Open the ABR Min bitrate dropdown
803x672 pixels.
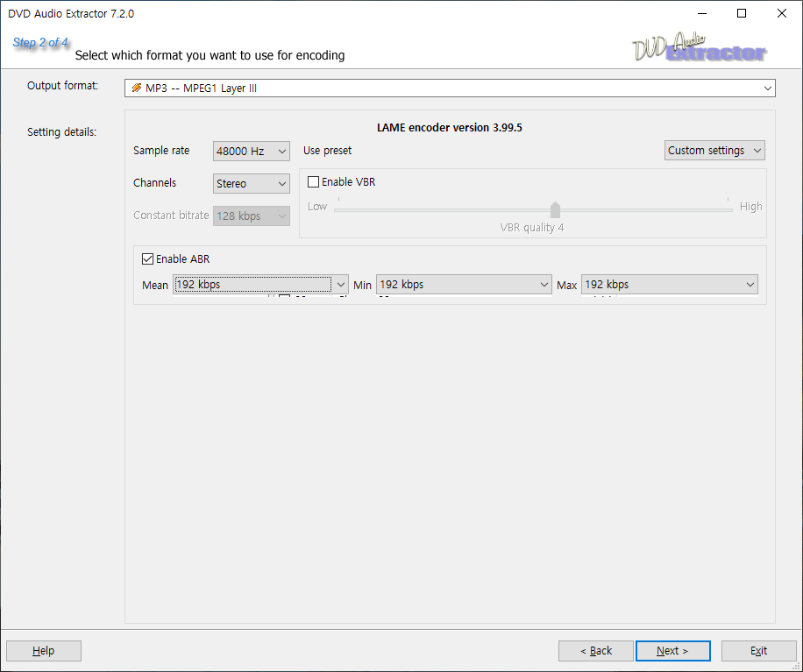[x=464, y=285]
